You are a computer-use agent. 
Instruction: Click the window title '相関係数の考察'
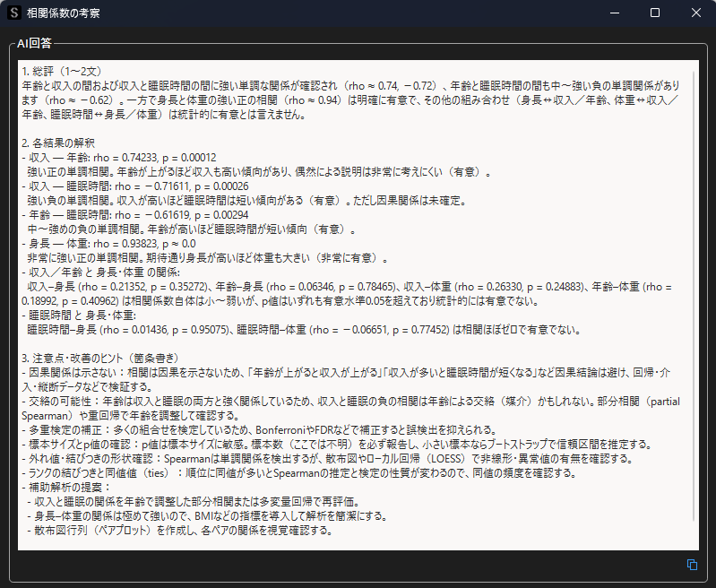click(x=63, y=13)
